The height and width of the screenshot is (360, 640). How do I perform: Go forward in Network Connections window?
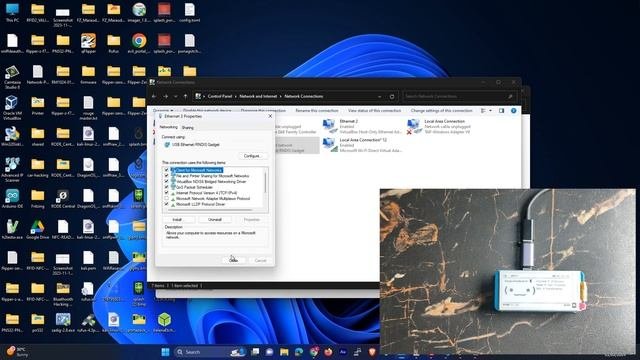coord(166,96)
